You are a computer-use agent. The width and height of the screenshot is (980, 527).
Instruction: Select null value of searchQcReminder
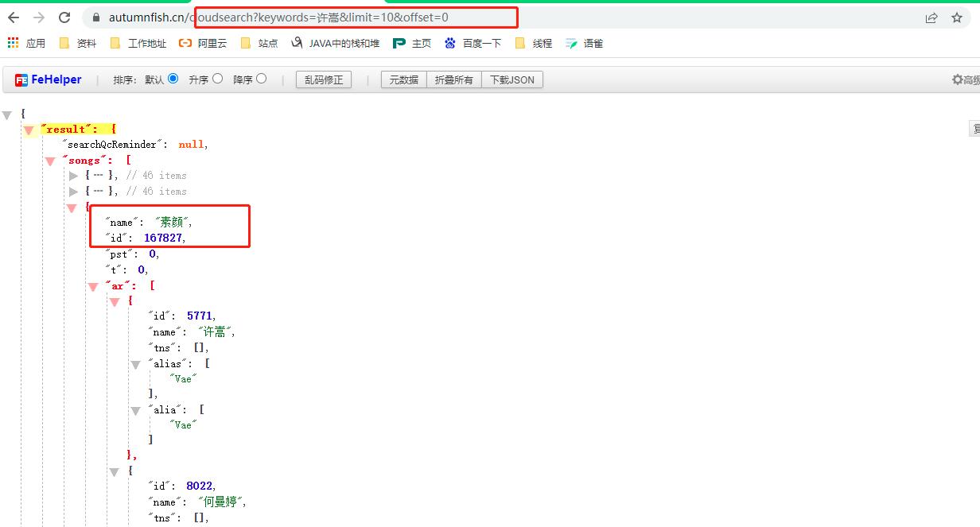pyautogui.click(x=191, y=145)
